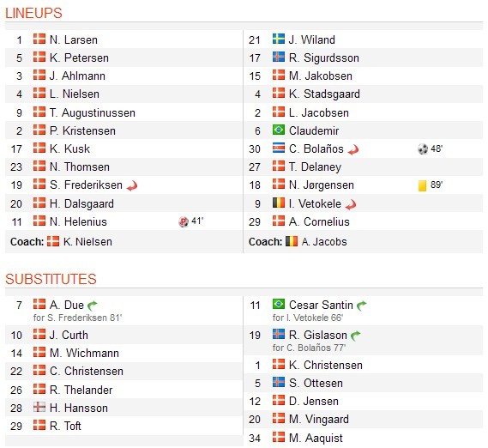The width and height of the screenshot is (488, 448).
Task: Click the LINEUPS section heading
Action: click(x=33, y=13)
